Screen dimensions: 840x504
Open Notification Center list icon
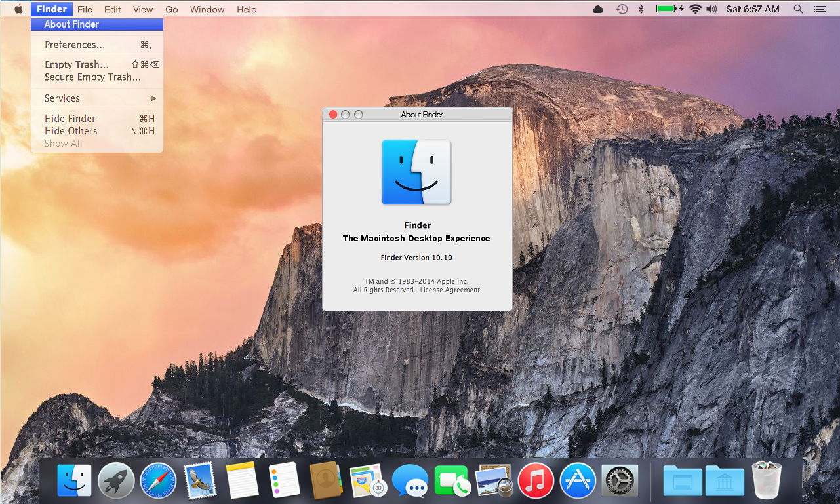pyautogui.click(x=819, y=9)
